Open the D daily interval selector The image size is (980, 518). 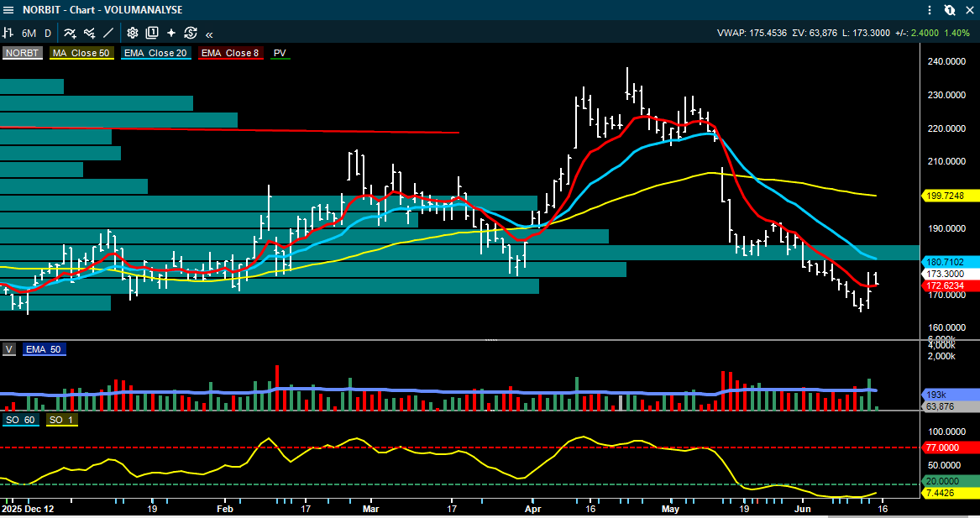click(x=48, y=33)
